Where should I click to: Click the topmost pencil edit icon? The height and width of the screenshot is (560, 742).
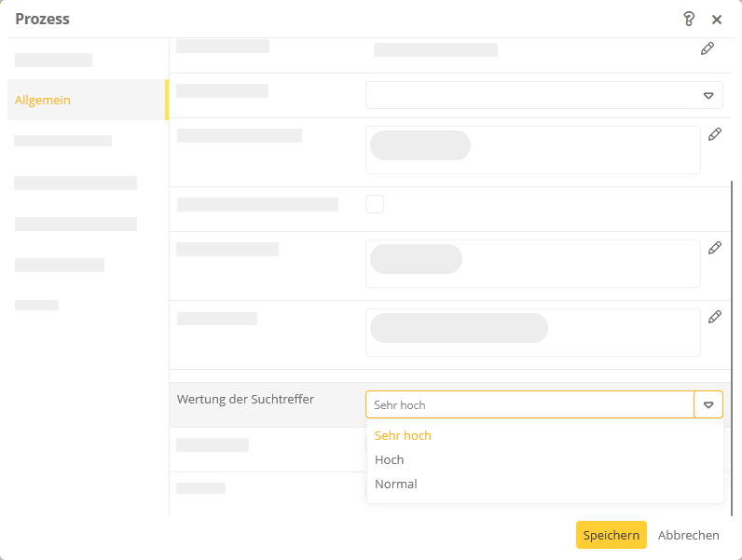pyautogui.click(x=708, y=48)
